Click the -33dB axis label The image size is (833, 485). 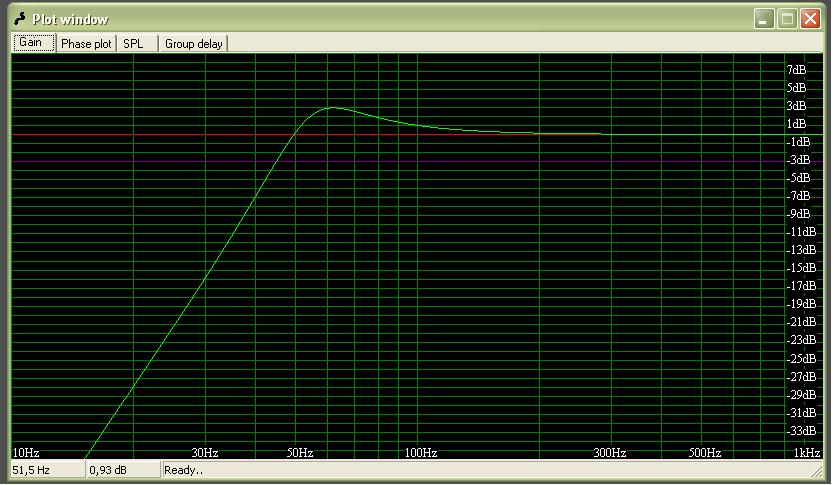(x=801, y=430)
